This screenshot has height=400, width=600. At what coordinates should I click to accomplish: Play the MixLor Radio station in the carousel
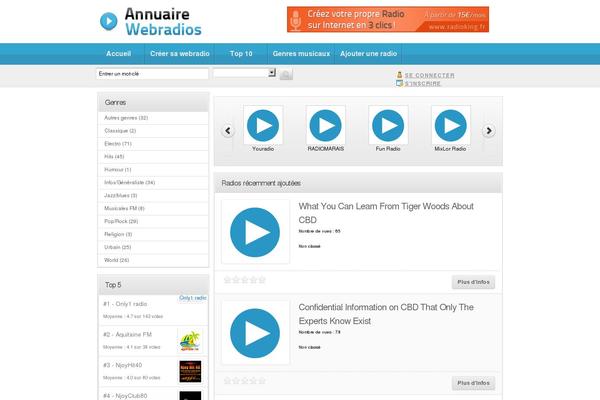[451, 125]
